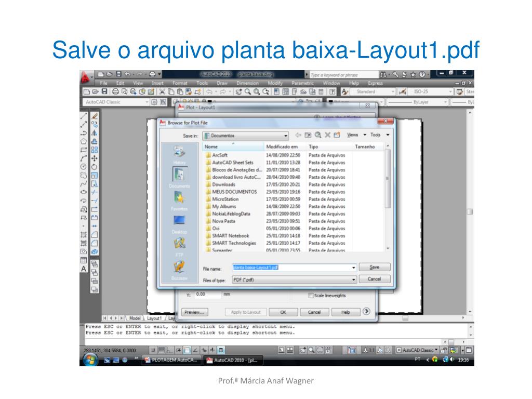This screenshot has width=532, height=399.
Task: Open the Views dropdown in dialog
Action: (x=356, y=135)
